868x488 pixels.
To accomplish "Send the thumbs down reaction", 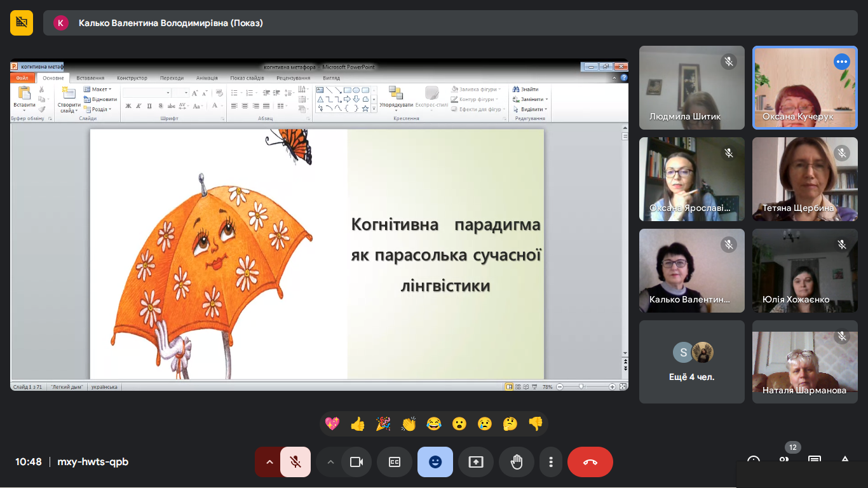I will 536,424.
